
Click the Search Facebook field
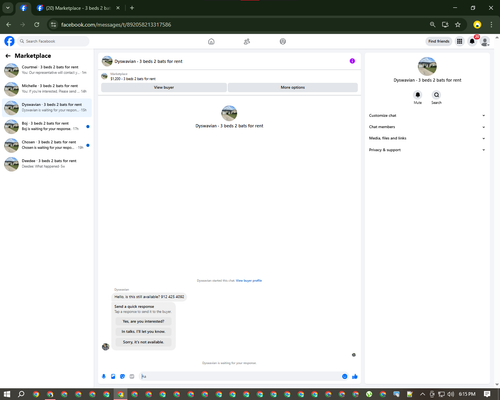[53, 41]
